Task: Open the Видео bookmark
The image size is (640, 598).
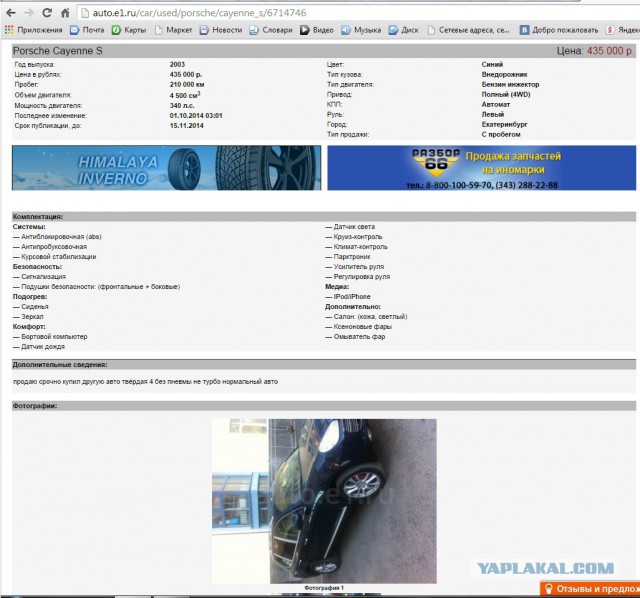Action: pyautogui.click(x=317, y=30)
